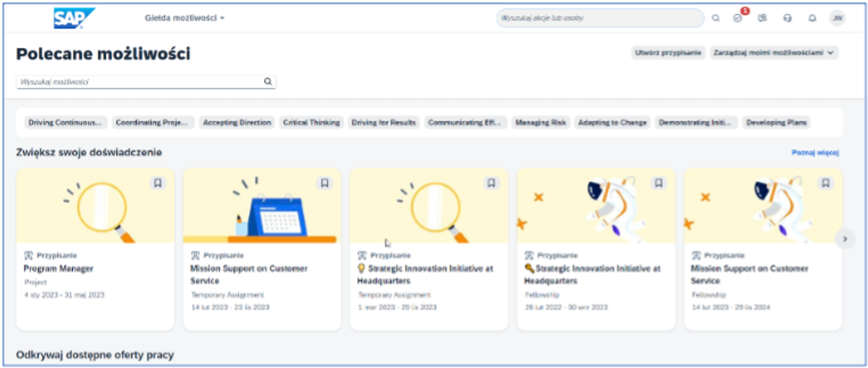The width and height of the screenshot is (868, 368).
Task: Open Mission Support on Customer Service Fellowship
Action: (750, 274)
